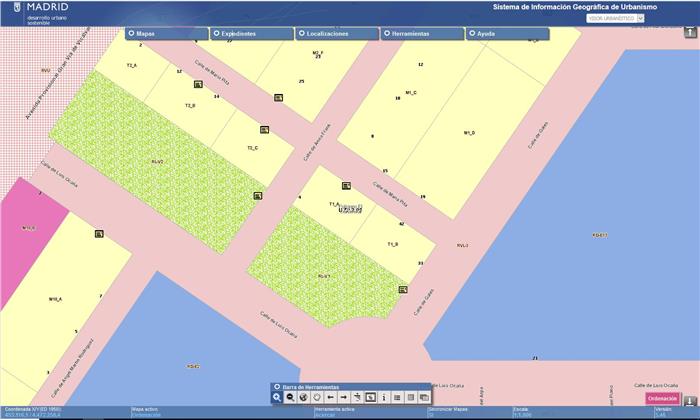Collapse the Barra de Herramientas panel
Viewport: 700px width, 420px height.
[x=276, y=387]
